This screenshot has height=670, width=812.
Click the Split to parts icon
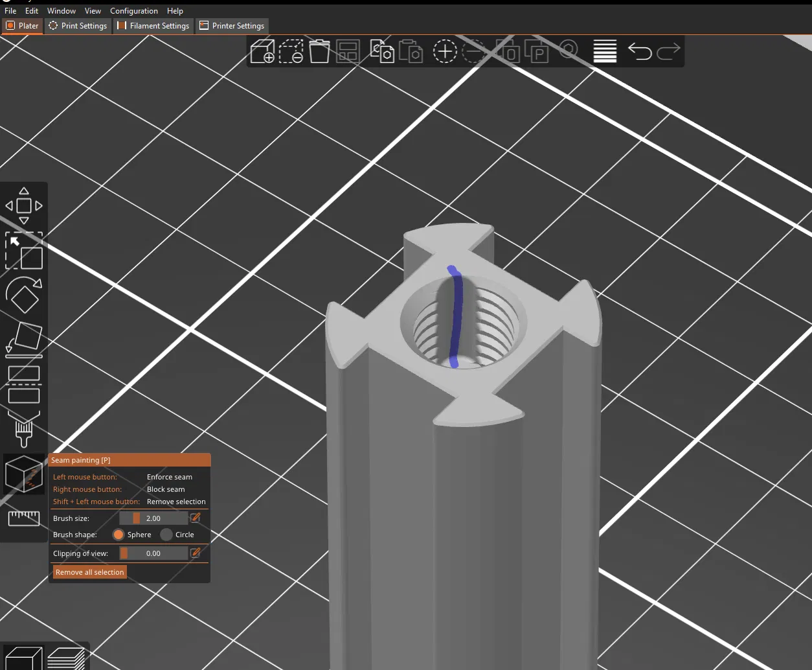(536, 51)
